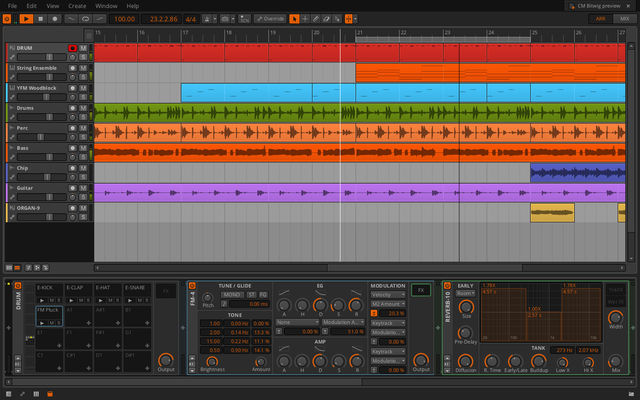640x400 pixels.
Task: Open the Room type dropdown in Reverb
Action: [465, 293]
